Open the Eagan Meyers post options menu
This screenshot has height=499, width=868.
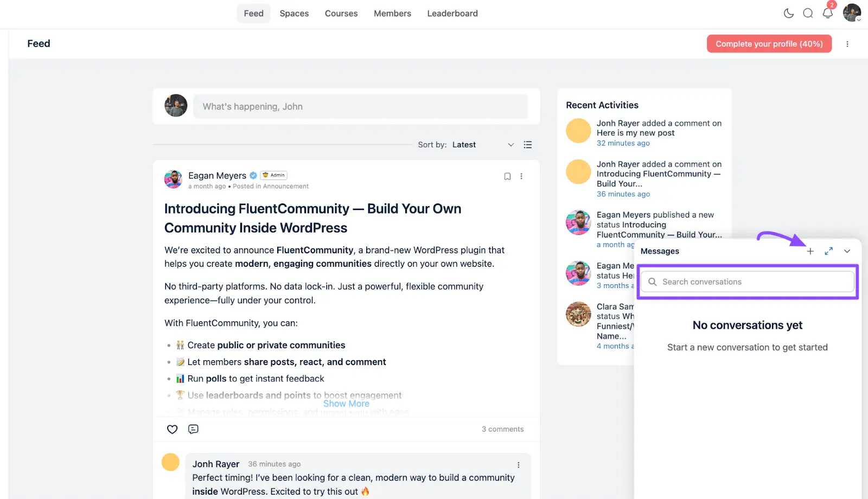point(521,176)
